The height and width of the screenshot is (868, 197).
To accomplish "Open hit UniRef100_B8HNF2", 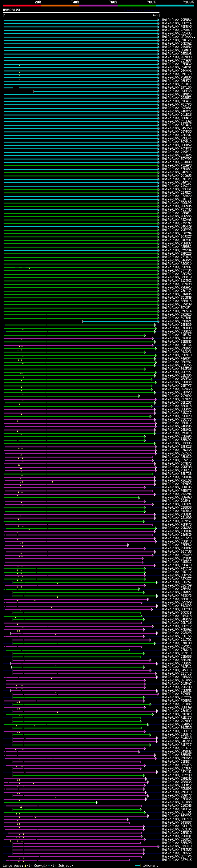I will click(177, 118).
